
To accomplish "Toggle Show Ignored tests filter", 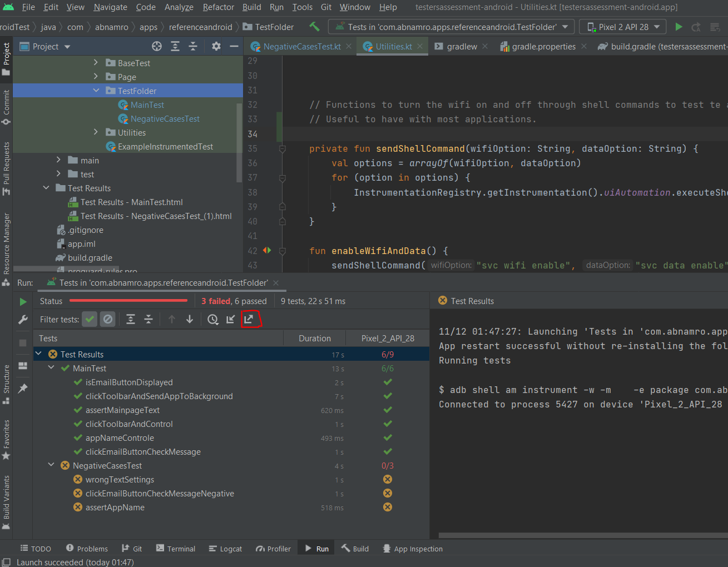I will (x=108, y=319).
